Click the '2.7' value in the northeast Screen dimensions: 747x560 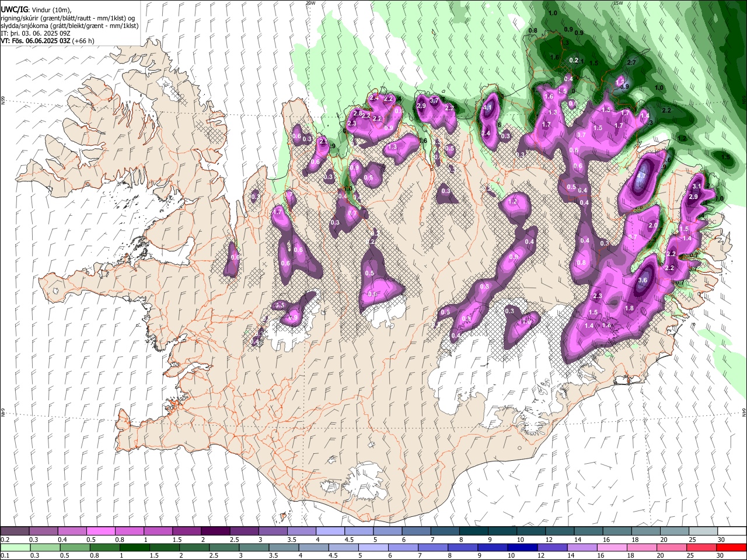tap(631, 62)
